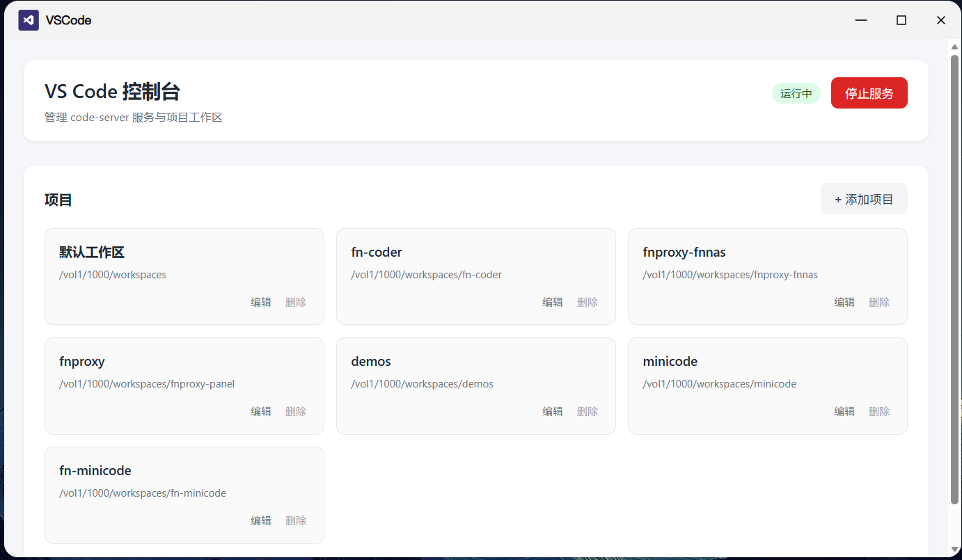The width and height of the screenshot is (962, 560).
Task: Delete the workspaces/minicode project
Action: click(x=879, y=411)
